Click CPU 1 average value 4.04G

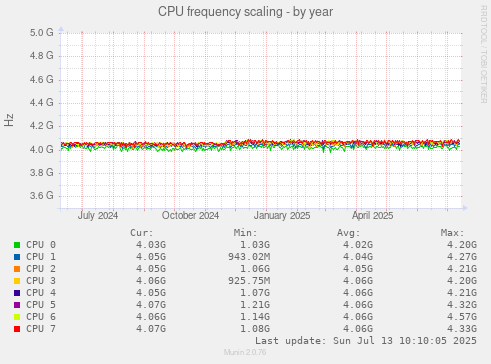pyautogui.click(x=358, y=257)
